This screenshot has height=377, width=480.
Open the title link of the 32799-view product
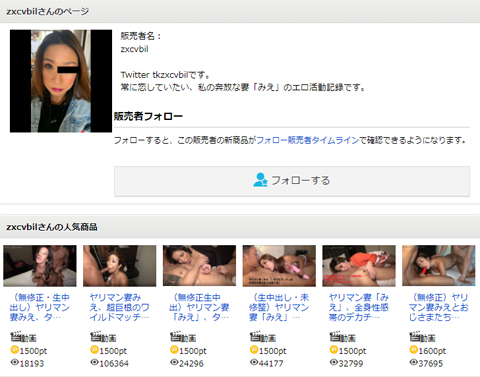point(359,307)
